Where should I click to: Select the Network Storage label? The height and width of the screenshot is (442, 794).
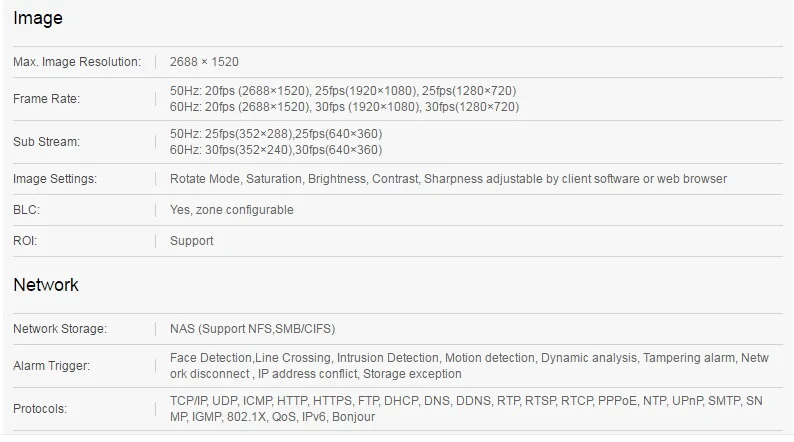point(60,329)
